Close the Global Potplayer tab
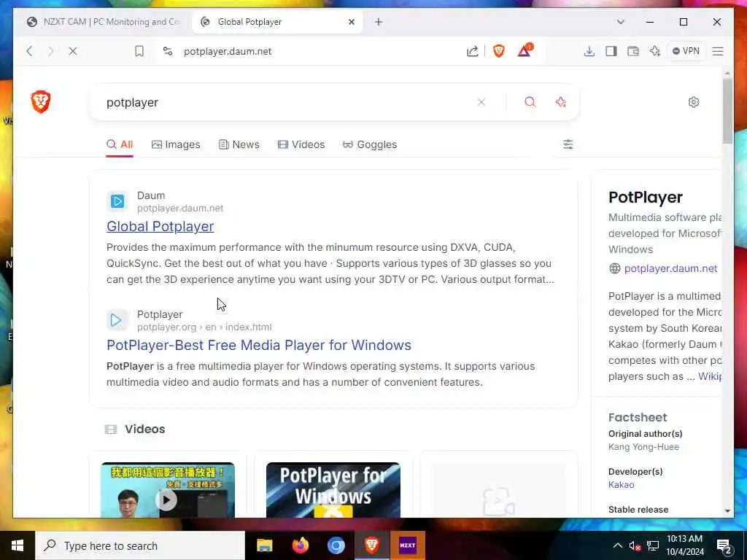 click(x=352, y=22)
